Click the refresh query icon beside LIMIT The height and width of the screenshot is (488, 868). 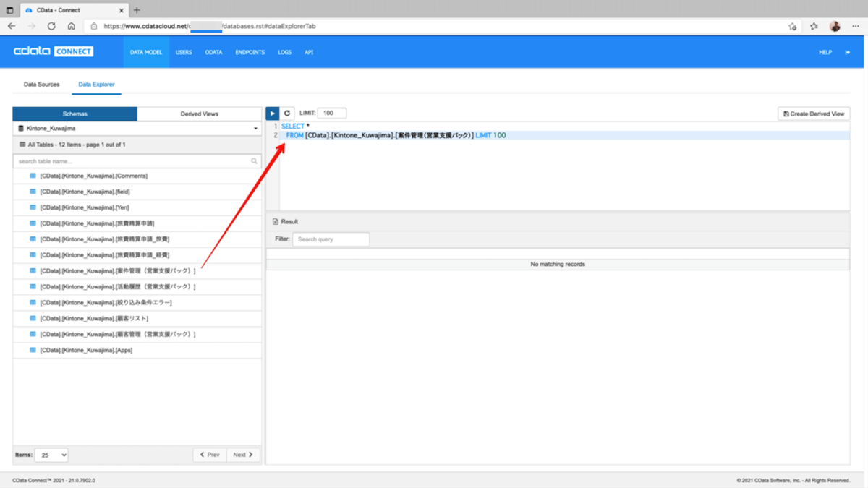coord(287,114)
